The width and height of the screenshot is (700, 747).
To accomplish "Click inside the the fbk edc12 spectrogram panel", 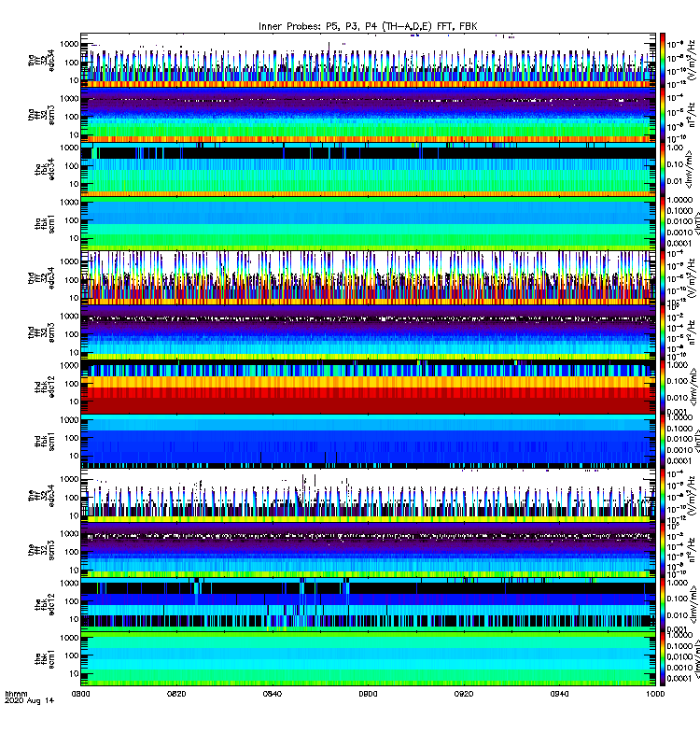I will (368, 604).
